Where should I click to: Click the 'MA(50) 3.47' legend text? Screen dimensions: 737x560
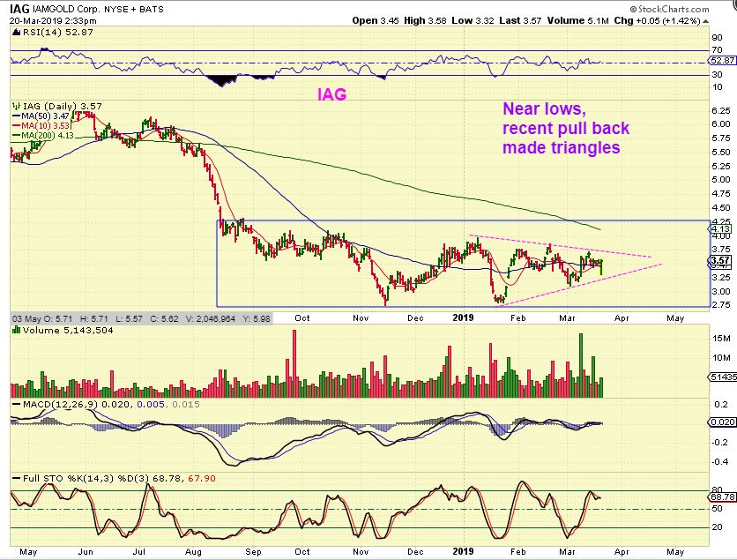pos(46,116)
